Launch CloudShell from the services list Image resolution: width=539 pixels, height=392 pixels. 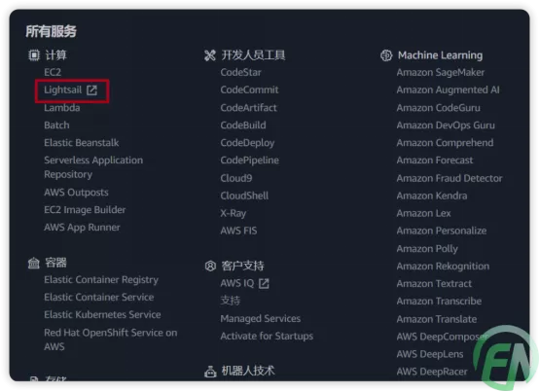(x=244, y=196)
